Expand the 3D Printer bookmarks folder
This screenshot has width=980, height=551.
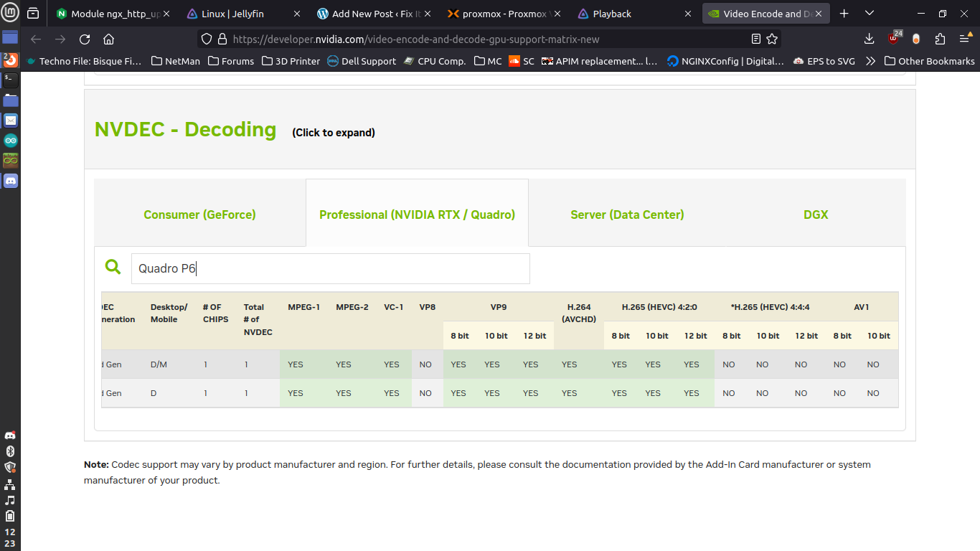click(x=291, y=61)
